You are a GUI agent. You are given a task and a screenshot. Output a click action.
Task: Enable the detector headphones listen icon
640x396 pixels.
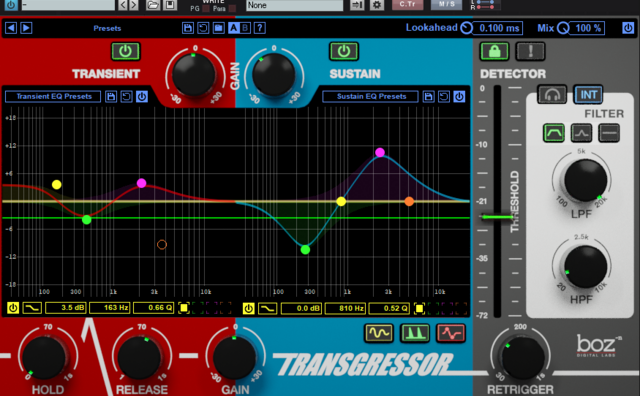(552, 95)
